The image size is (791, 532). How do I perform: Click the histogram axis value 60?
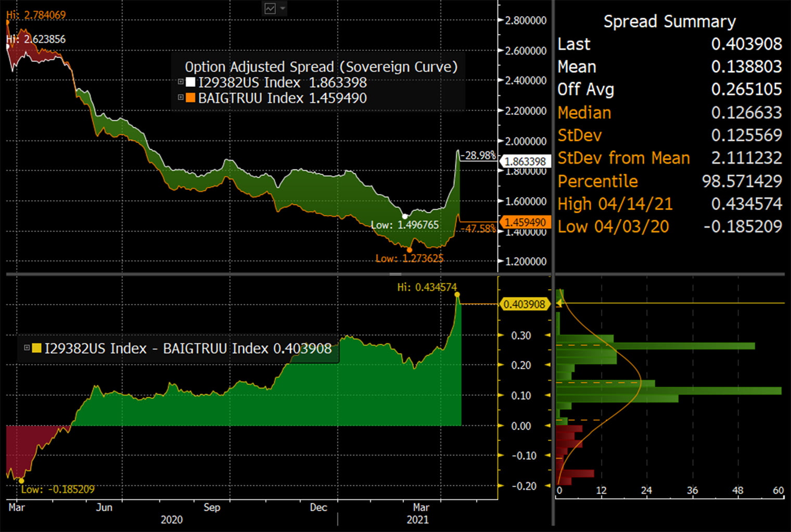pos(778,490)
